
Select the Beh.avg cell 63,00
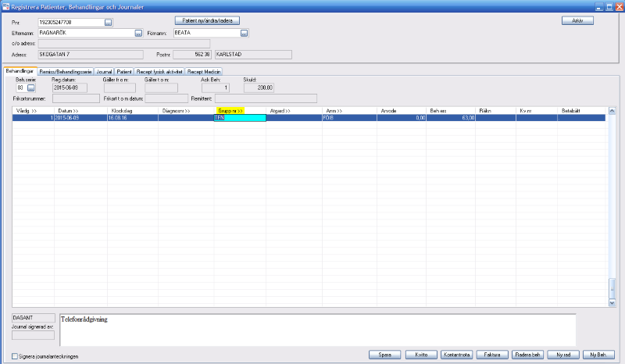click(451, 118)
